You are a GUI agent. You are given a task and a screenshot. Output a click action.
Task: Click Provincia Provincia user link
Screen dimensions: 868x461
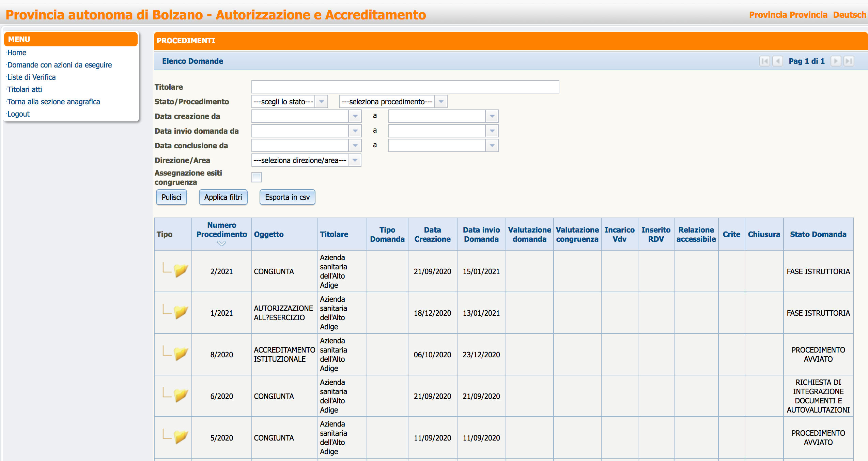click(788, 15)
